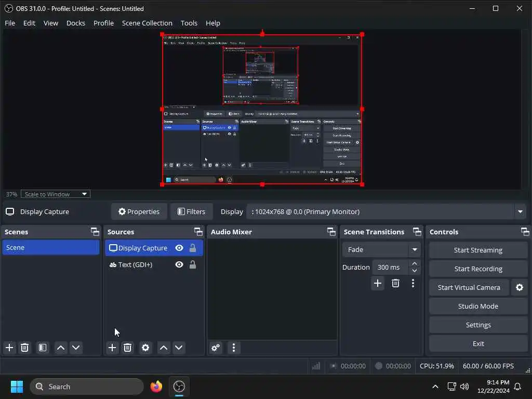Open the View menu
Viewport: 532px width, 399px height.
click(x=51, y=23)
